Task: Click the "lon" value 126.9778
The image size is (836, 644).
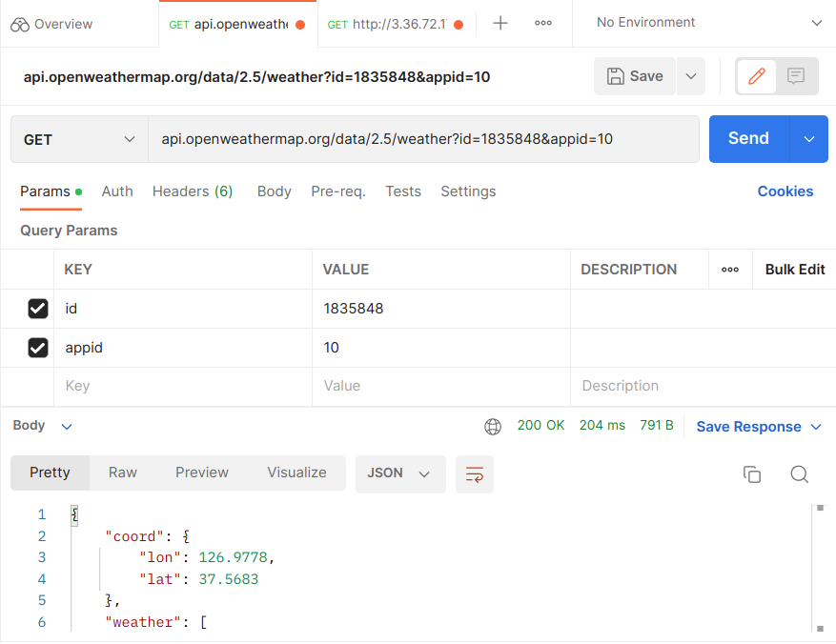Action: (233, 557)
